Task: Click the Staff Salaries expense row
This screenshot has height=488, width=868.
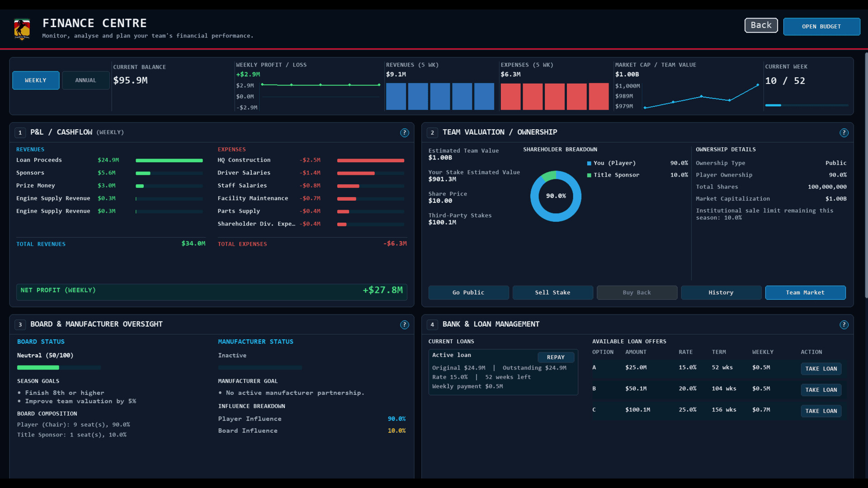Action: tap(311, 186)
